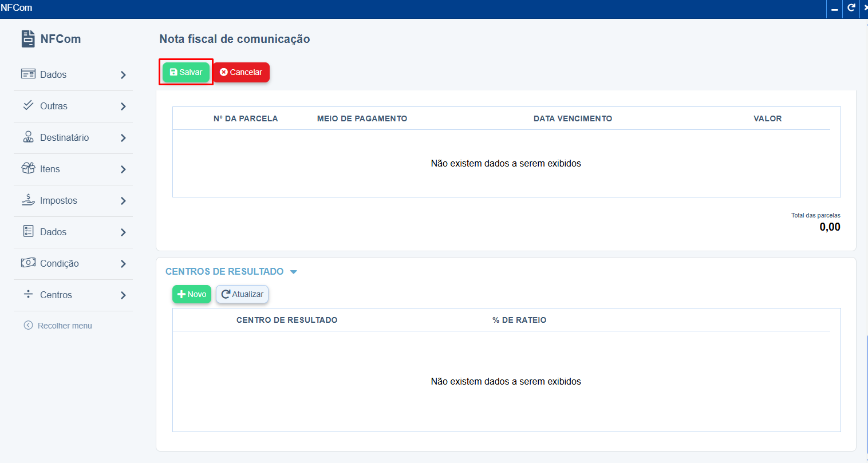Click the banknote icon for Condição
868x463 pixels.
[28, 263]
